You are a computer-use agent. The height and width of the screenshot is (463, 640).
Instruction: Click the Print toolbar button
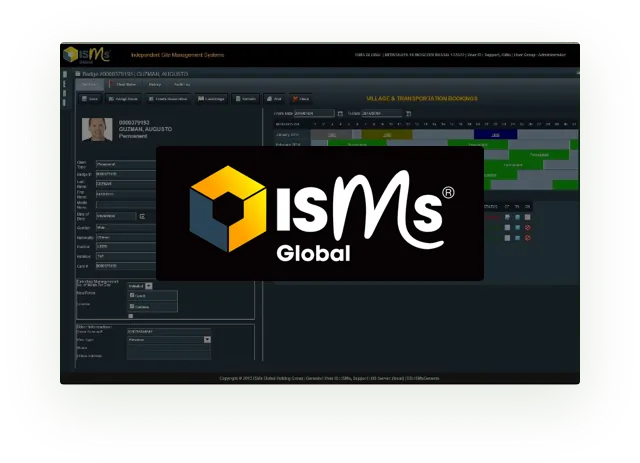pos(274,99)
